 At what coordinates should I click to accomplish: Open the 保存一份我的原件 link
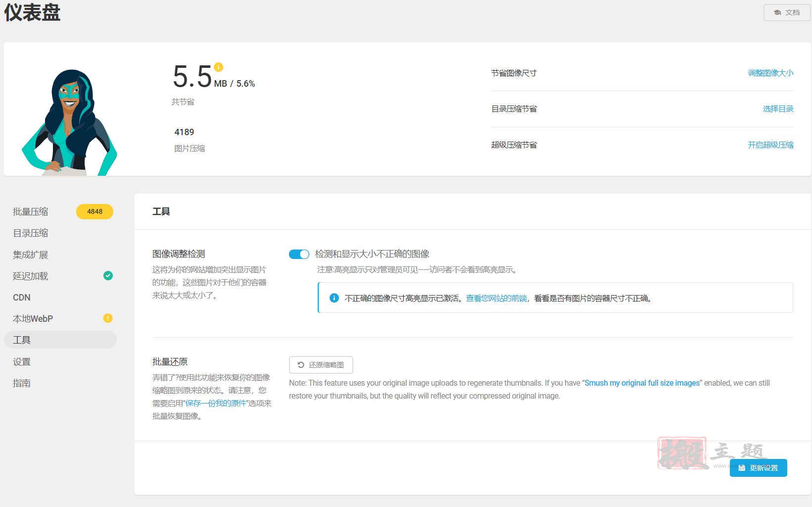[x=216, y=403]
